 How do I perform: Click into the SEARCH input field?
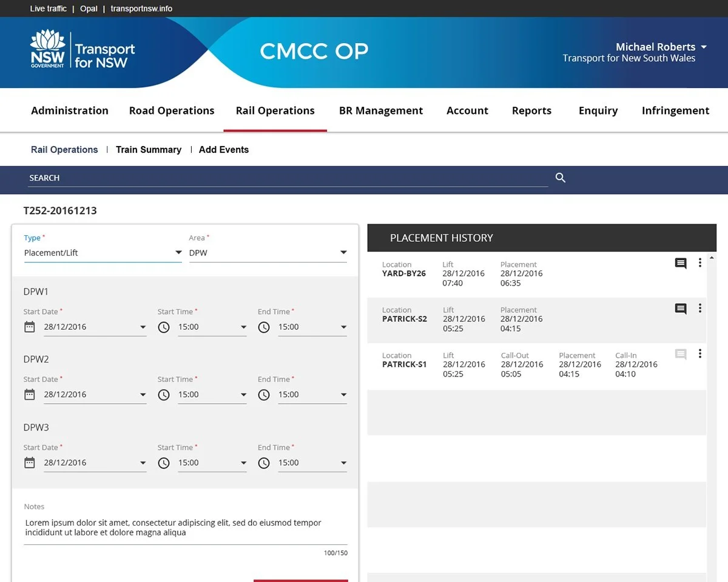click(x=288, y=178)
